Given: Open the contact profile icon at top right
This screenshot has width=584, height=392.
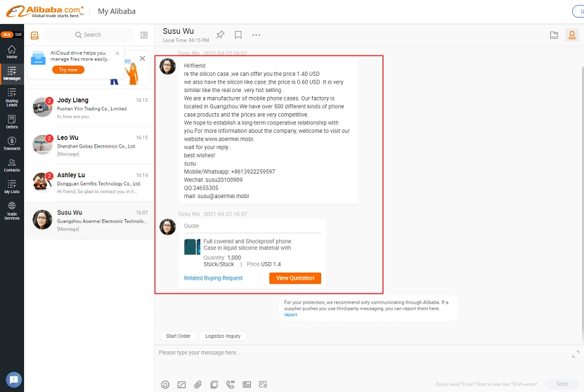Looking at the screenshot, I should click(571, 35).
